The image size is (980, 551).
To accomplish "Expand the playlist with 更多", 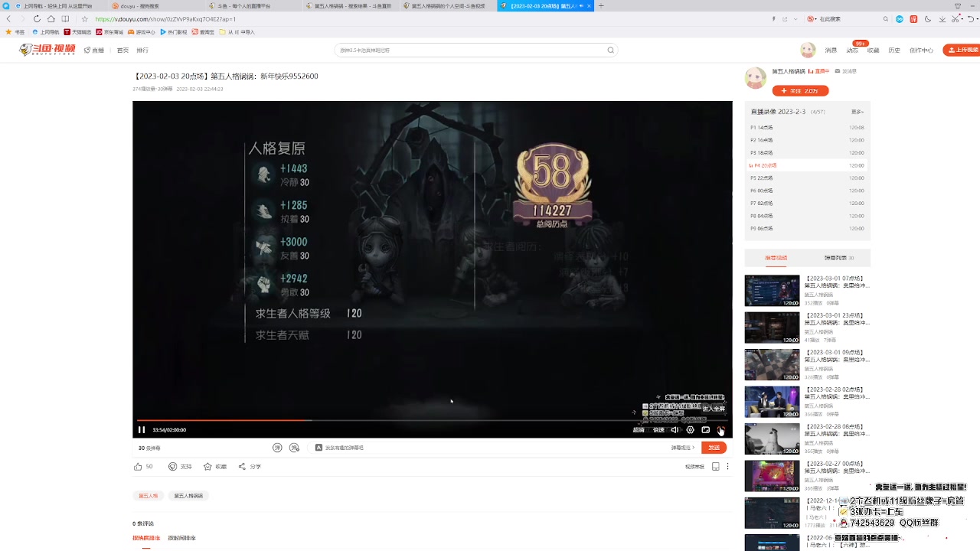I will coord(857,112).
